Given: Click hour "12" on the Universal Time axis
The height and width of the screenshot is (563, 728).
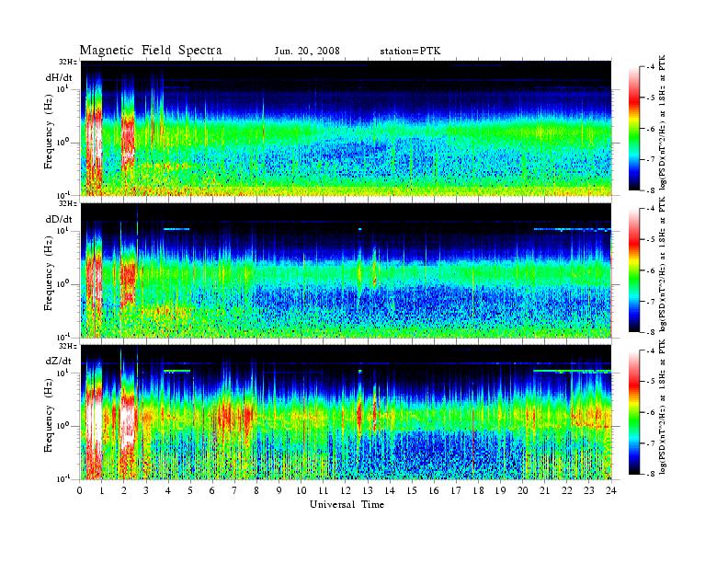Looking at the screenshot, I should pyautogui.click(x=346, y=490).
